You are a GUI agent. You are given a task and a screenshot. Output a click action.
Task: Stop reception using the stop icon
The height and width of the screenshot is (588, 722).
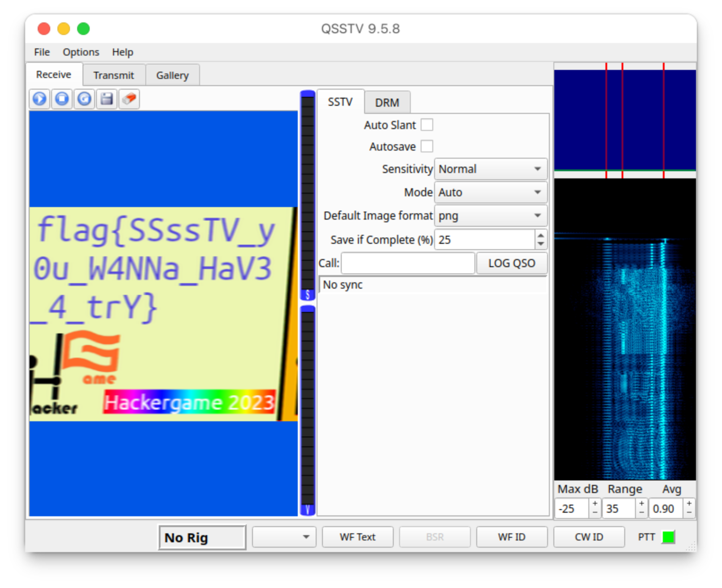(62, 99)
